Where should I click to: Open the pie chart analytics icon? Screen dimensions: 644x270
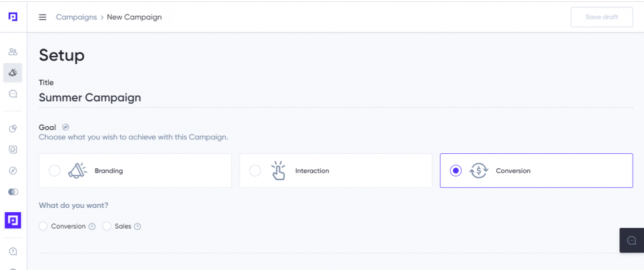pyautogui.click(x=13, y=129)
